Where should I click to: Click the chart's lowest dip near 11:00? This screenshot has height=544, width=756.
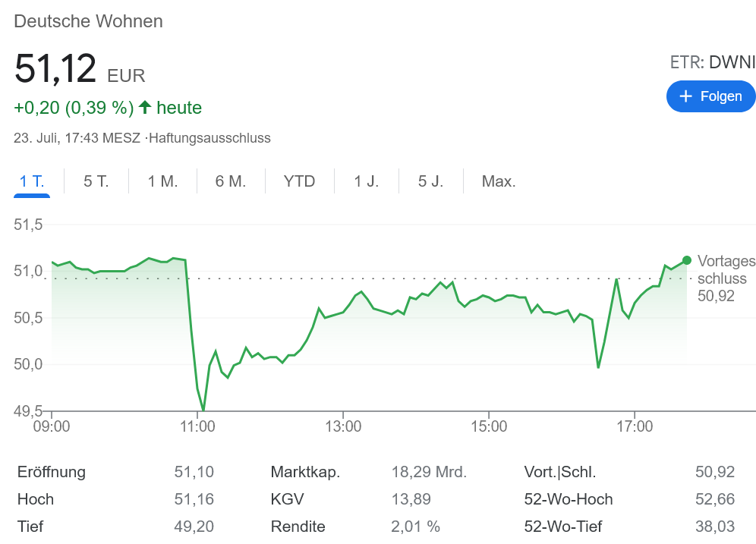tap(203, 410)
